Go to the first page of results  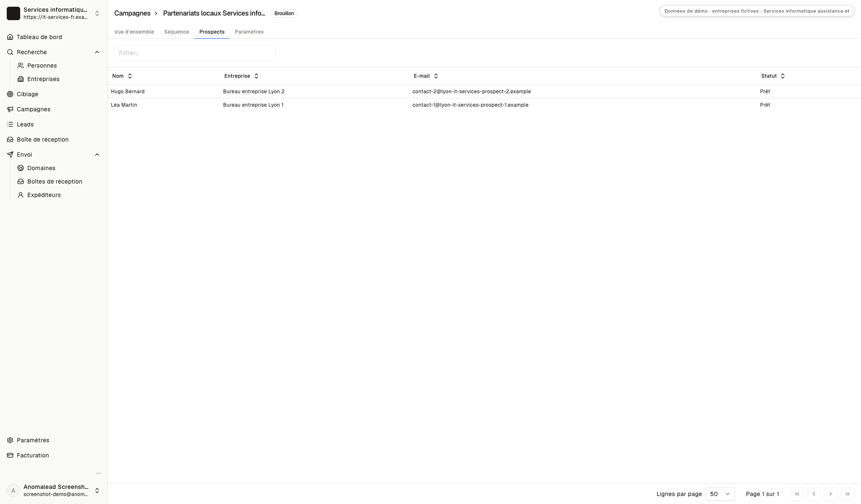[797, 494]
